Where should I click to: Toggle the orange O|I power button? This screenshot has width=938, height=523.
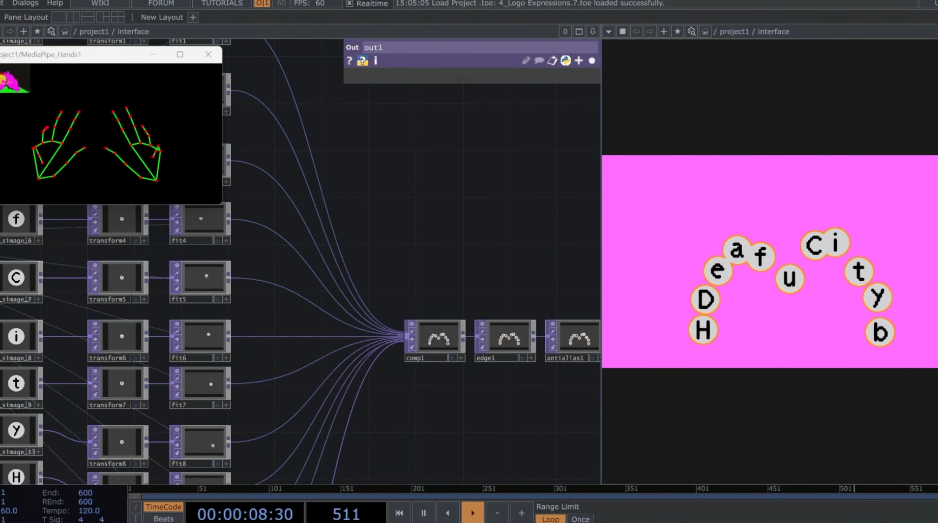pos(262,3)
